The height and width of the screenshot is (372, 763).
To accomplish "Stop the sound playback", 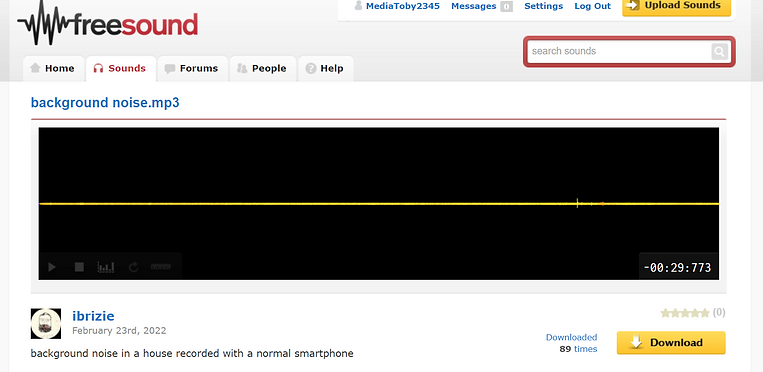I will (79, 267).
